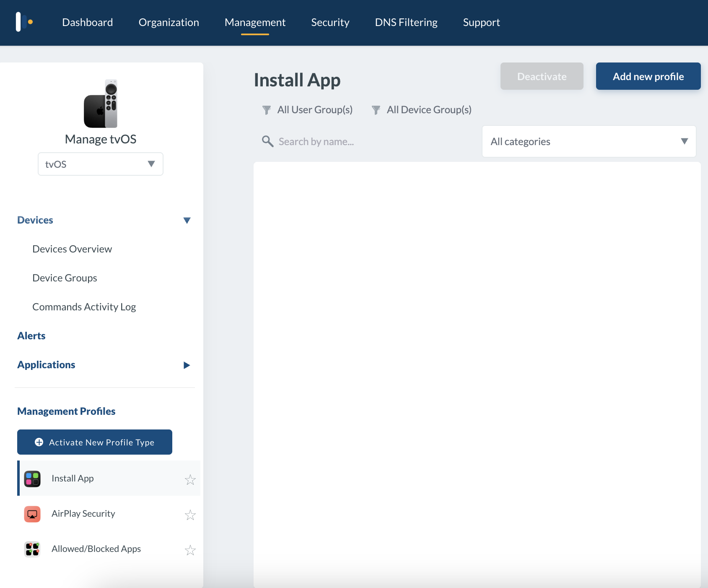Viewport: 708px width, 588px height.
Task: Select the AirPlay Security profile
Action: pyautogui.click(x=109, y=514)
